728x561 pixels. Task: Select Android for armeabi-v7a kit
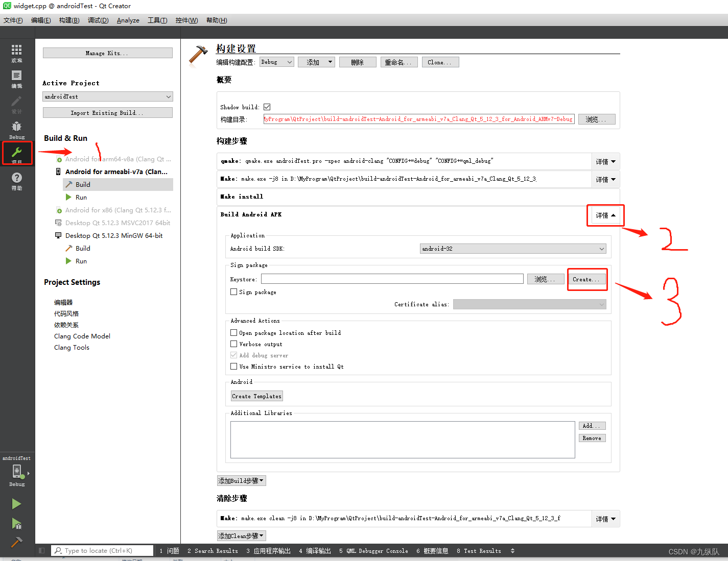116,172
